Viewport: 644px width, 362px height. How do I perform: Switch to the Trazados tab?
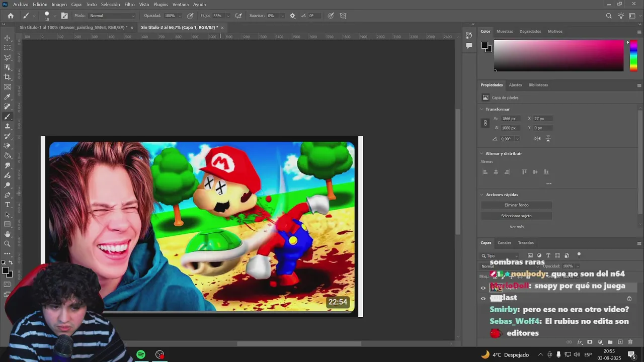[526, 243]
